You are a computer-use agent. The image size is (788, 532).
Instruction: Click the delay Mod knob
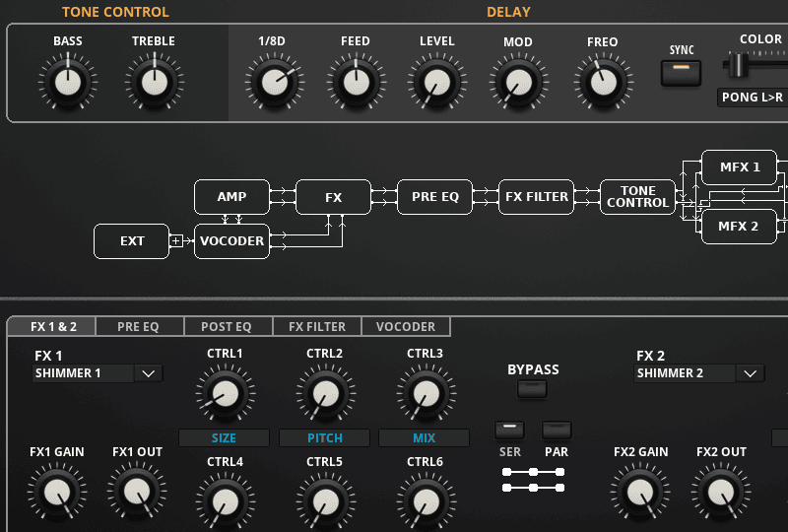[517, 82]
